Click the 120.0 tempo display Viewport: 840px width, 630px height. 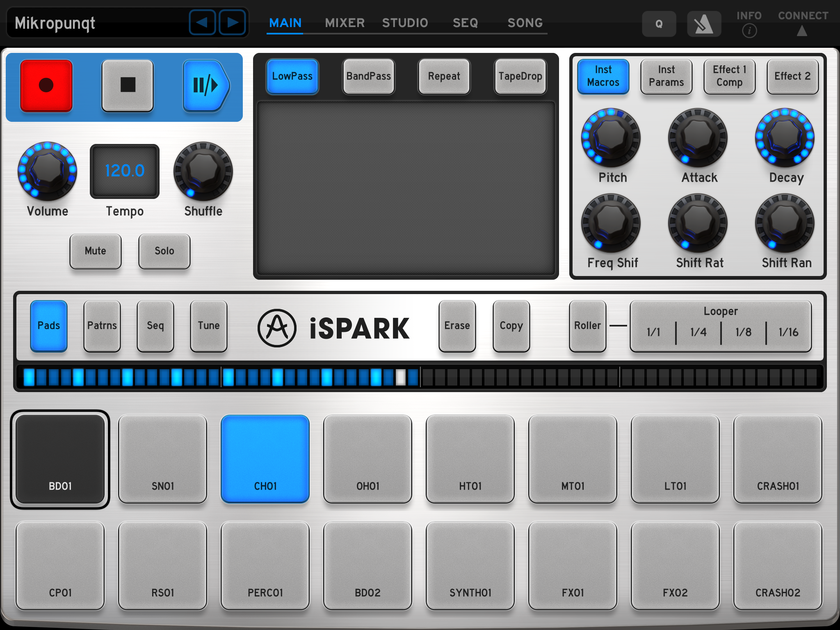[125, 171]
